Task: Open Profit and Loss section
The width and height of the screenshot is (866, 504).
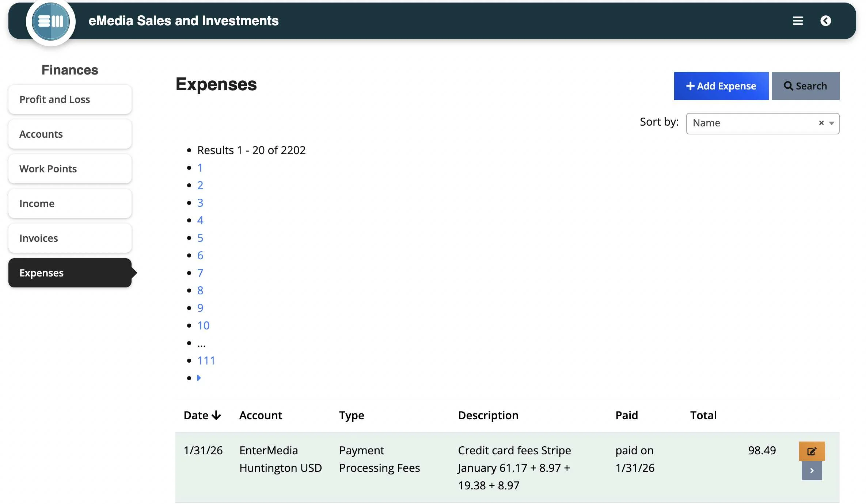Action: coord(70,99)
